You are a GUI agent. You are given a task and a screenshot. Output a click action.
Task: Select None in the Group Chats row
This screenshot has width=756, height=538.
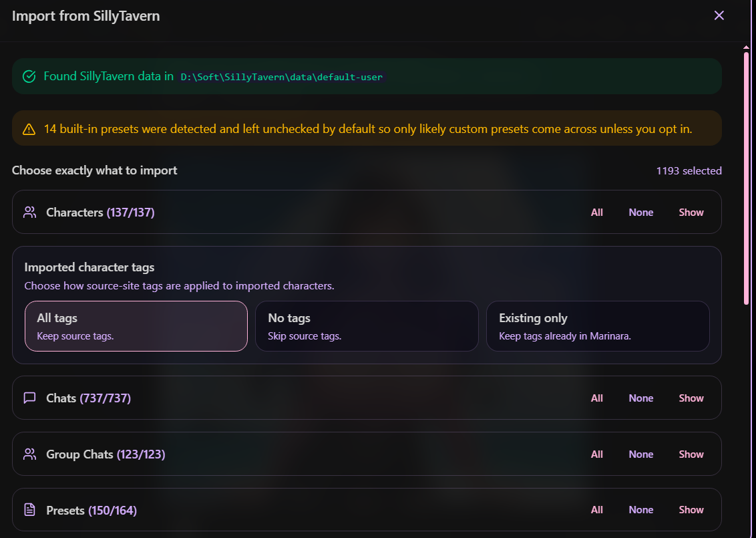pos(640,454)
